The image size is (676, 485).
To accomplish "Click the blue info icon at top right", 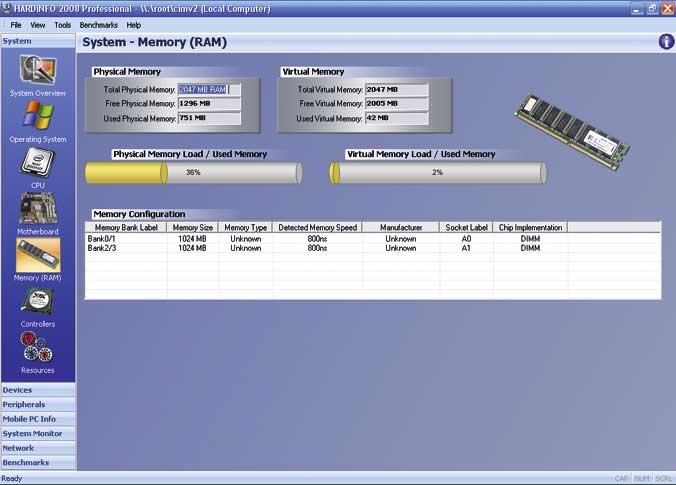I will (666, 42).
